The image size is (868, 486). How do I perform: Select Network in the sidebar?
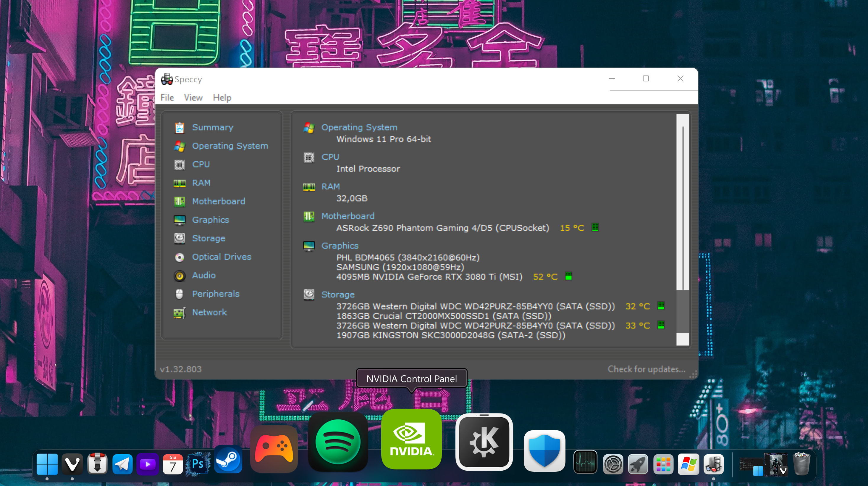(209, 313)
